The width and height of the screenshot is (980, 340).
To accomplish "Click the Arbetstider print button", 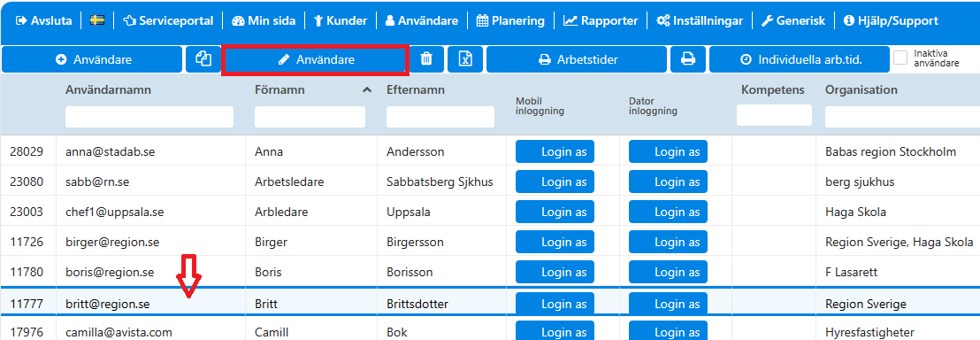I will click(577, 59).
